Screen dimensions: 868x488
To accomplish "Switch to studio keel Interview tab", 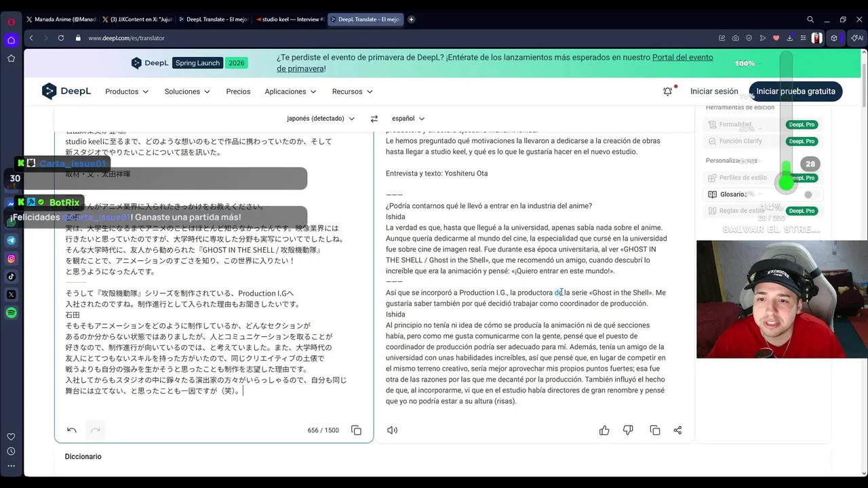I will coord(291,20).
